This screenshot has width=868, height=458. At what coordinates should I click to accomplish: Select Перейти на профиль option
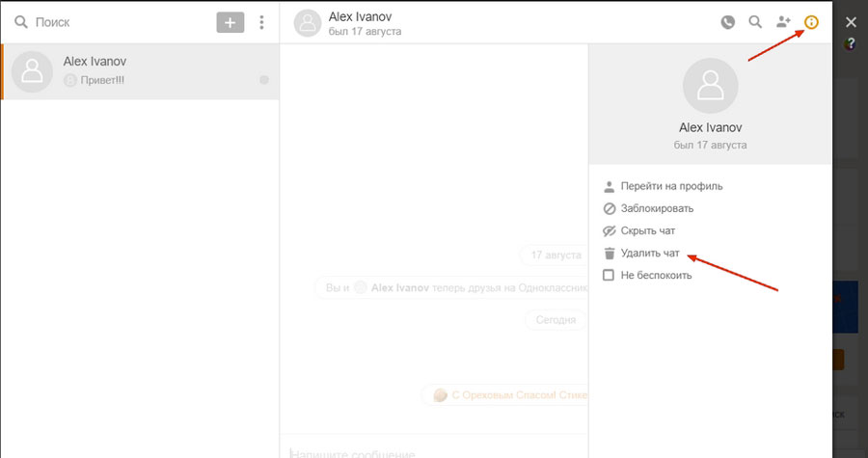pos(671,186)
